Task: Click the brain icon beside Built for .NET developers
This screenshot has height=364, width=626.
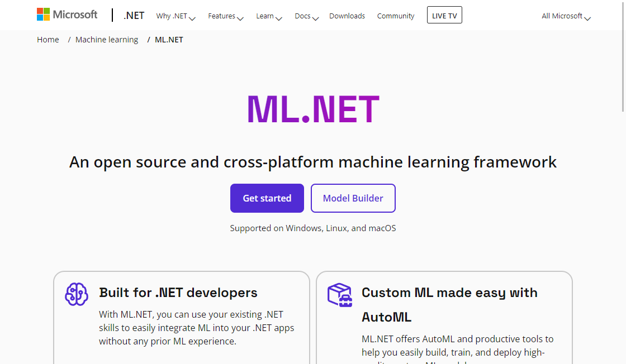Action: [77, 294]
